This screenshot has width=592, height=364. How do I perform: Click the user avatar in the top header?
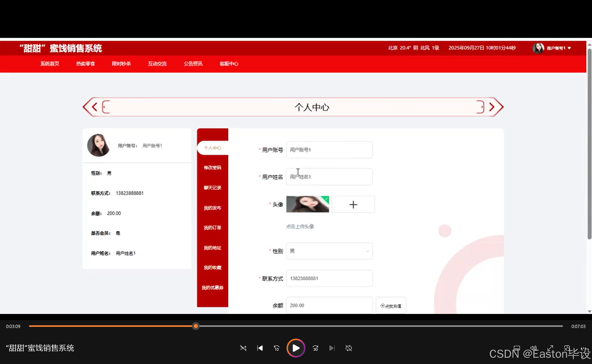point(538,48)
